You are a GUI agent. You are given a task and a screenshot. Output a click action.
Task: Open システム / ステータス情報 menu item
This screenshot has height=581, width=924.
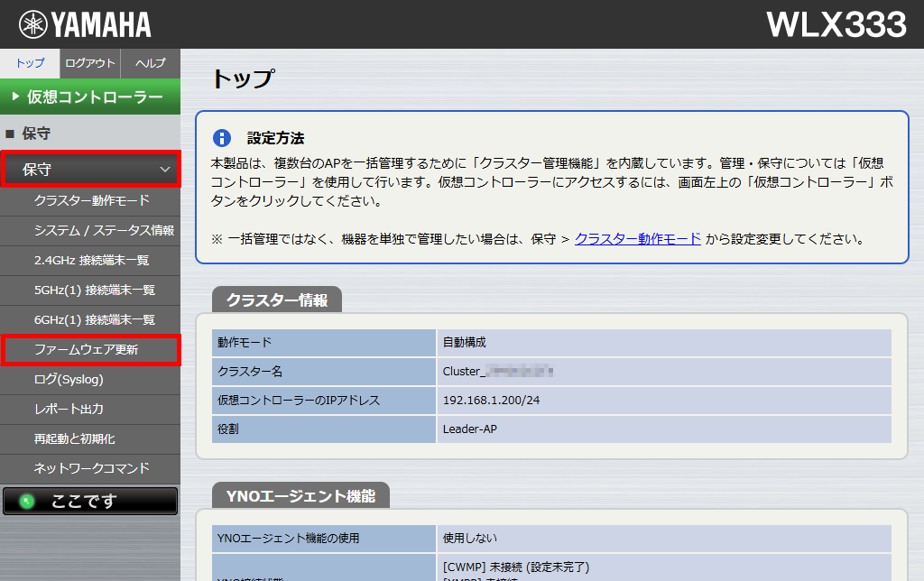click(90, 230)
